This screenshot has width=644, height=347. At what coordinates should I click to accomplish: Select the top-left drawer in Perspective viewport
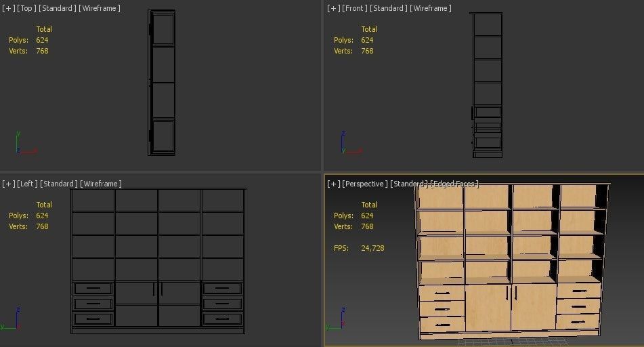pos(442,293)
